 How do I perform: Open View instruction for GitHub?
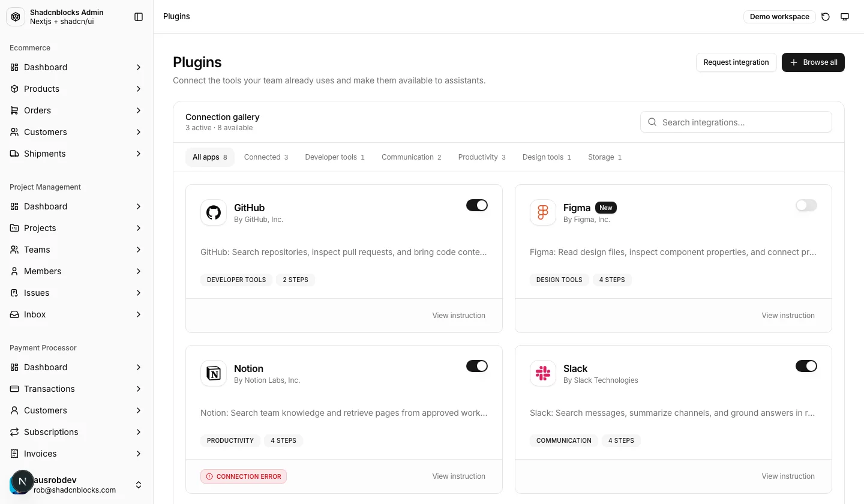pyautogui.click(x=459, y=316)
